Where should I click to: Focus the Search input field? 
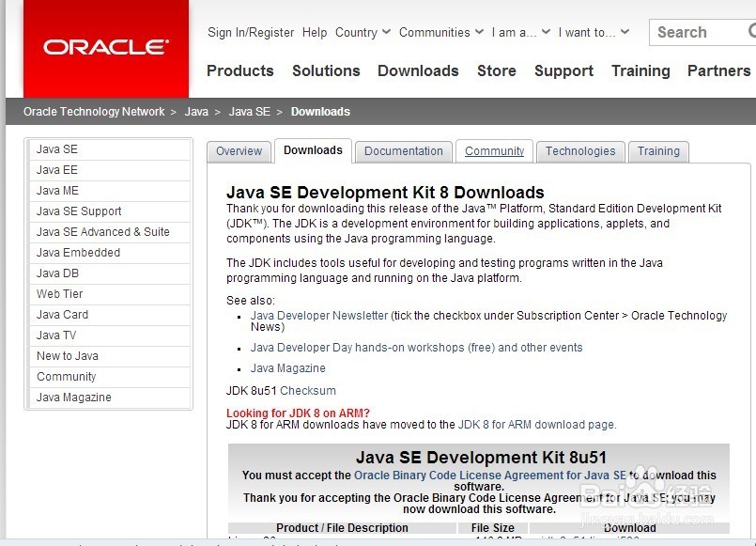[x=702, y=32]
